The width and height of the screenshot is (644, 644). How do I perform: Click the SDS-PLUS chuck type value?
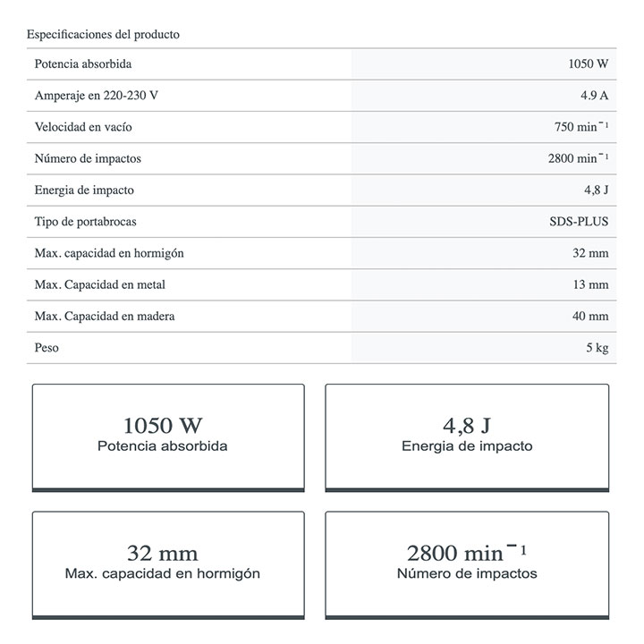pos(579,222)
